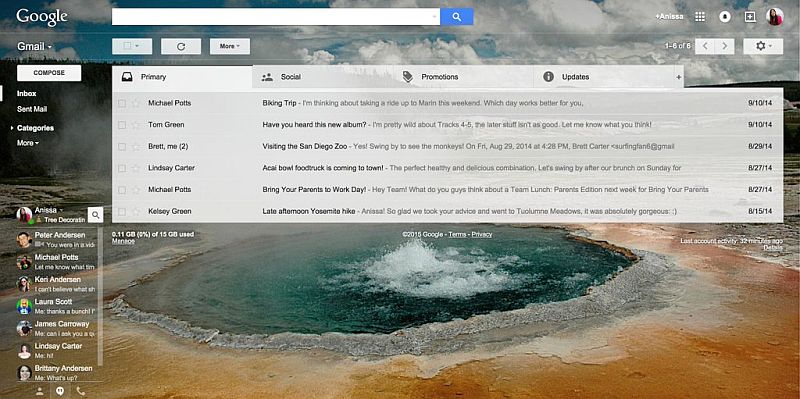Open the Terms link
800x399 pixels.
pos(457,234)
